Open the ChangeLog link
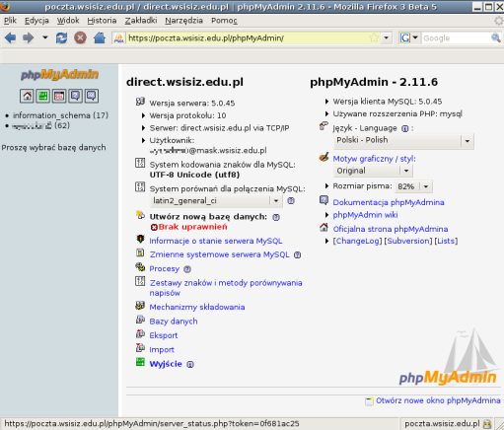504x430 pixels. click(357, 241)
